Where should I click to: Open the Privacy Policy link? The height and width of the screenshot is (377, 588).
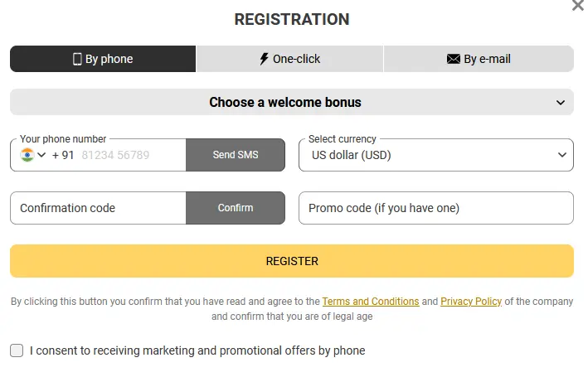[471, 302]
